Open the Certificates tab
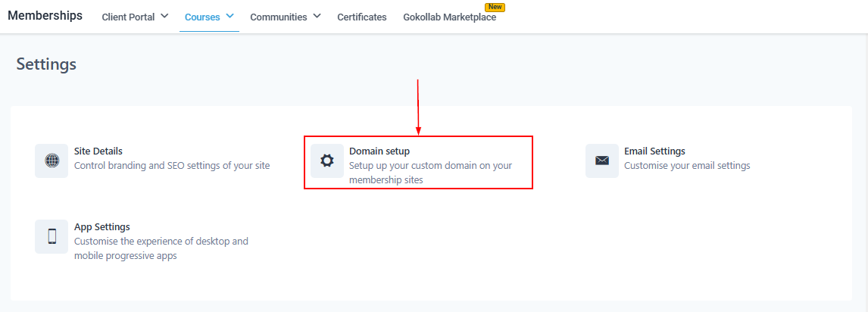The image size is (868, 312). click(x=361, y=17)
